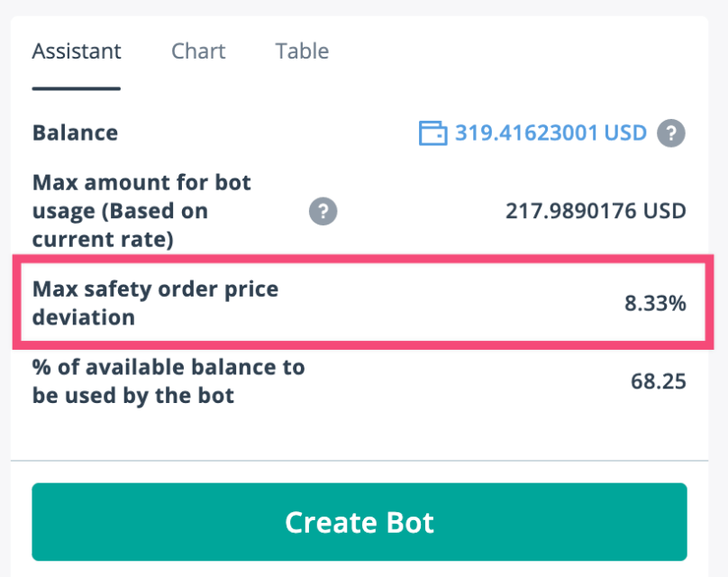Click the 319.41623001 USD balance link
This screenshot has width=728, height=577.
(549, 133)
